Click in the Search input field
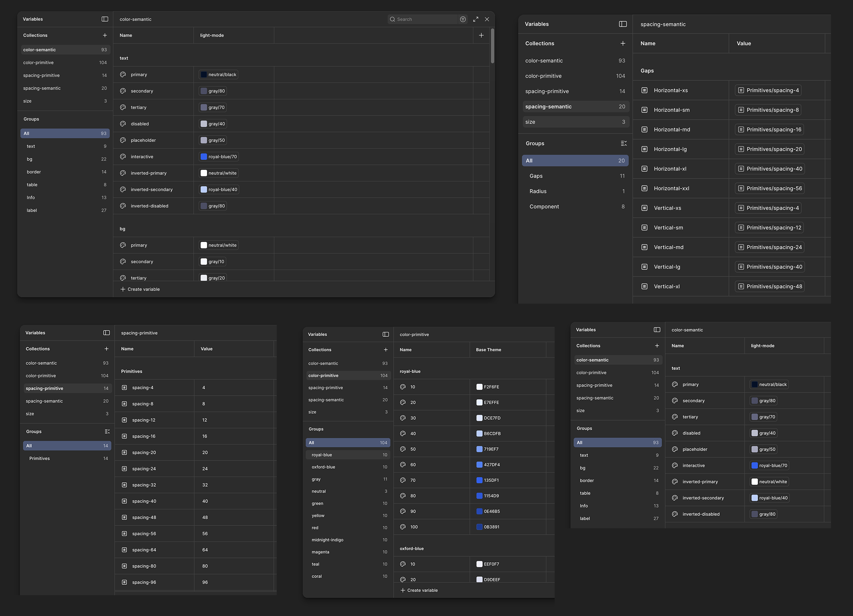Screen dimensions: 853x616 pyautogui.click(x=424, y=19)
